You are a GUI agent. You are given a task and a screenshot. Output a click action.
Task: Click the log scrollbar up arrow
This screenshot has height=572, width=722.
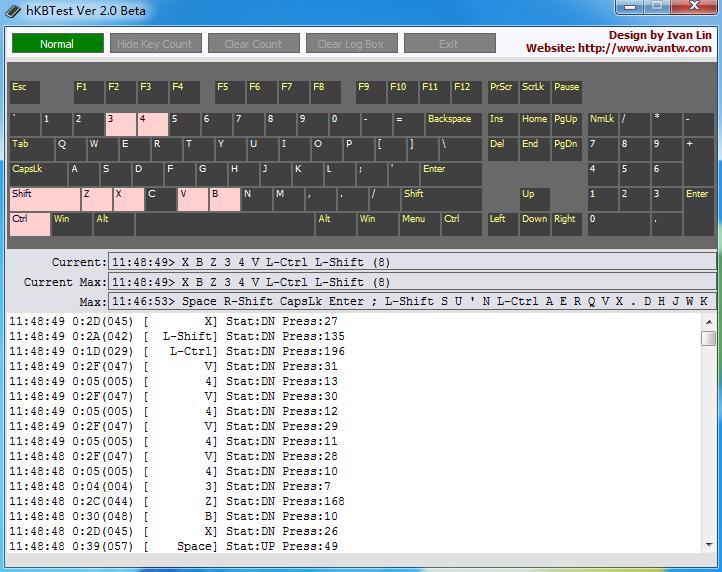coord(709,322)
